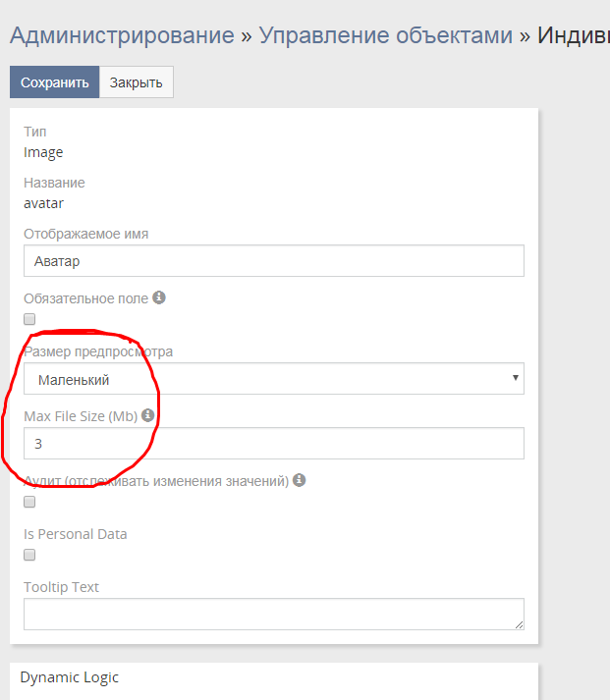Click the Dynamic Logic panel header
Viewport: 610px width, 700px height.
coord(70,677)
